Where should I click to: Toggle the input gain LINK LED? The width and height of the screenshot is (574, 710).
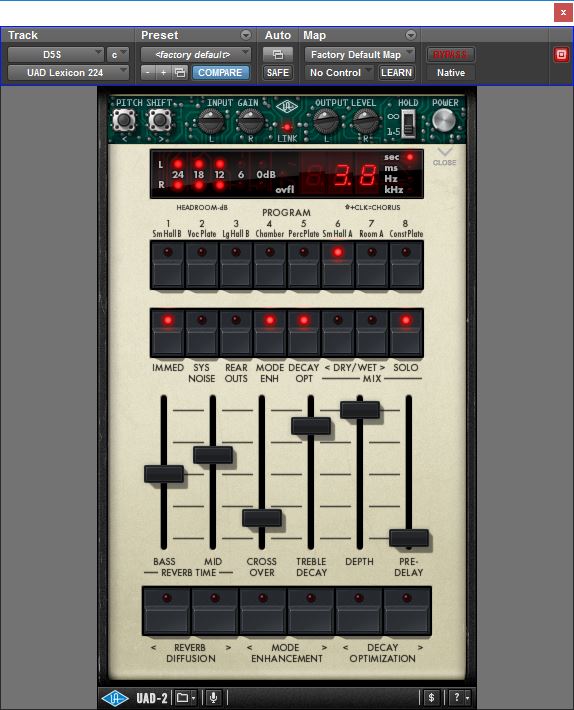(x=287, y=127)
